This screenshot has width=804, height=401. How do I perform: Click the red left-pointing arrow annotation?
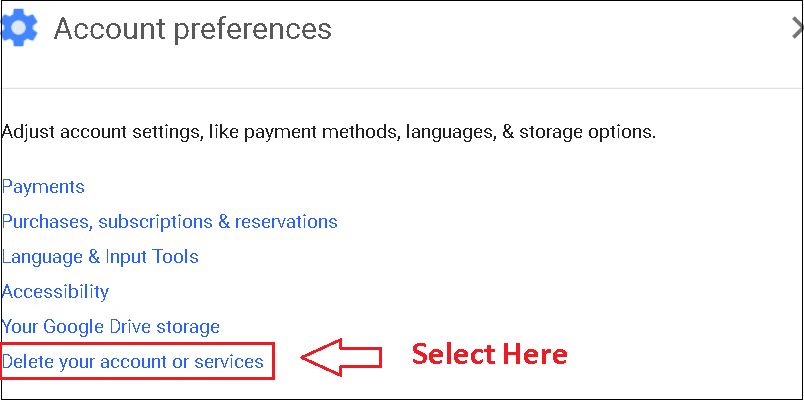tap(341, 357)
